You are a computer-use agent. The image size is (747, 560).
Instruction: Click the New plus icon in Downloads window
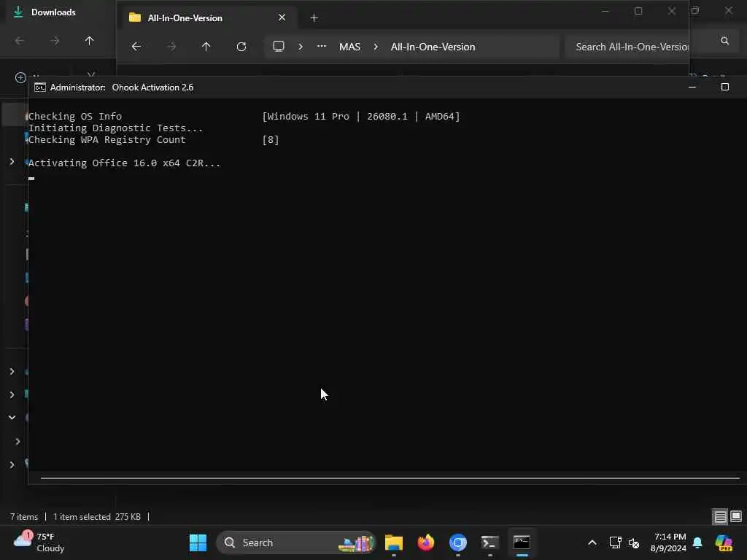(x=20, y=77)
